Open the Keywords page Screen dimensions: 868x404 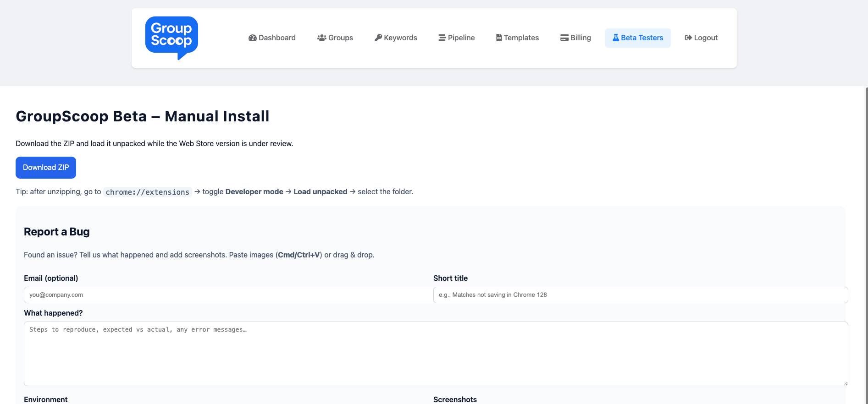[x=396, y=38]
